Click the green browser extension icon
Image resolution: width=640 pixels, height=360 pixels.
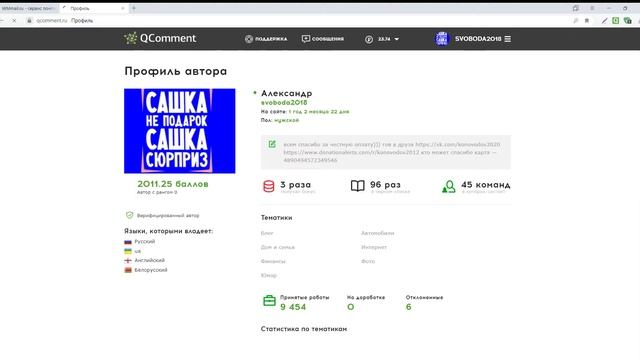(x=616, y=20)
